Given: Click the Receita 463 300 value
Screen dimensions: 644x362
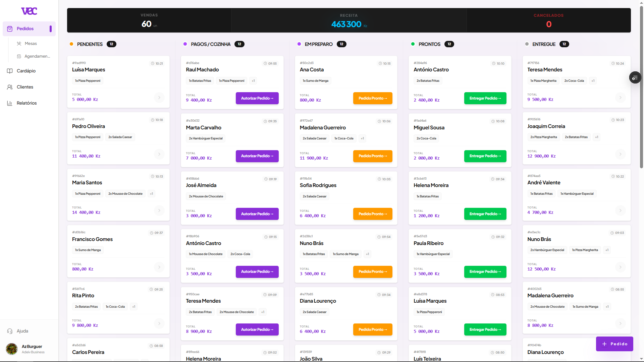Looking at the screenshot, I should pos(346,24).
